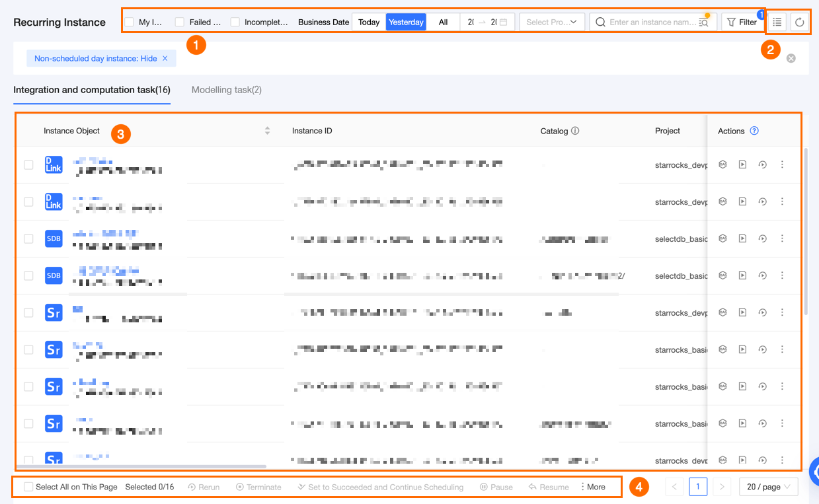Open the list view settings icon

click(777, 22)
